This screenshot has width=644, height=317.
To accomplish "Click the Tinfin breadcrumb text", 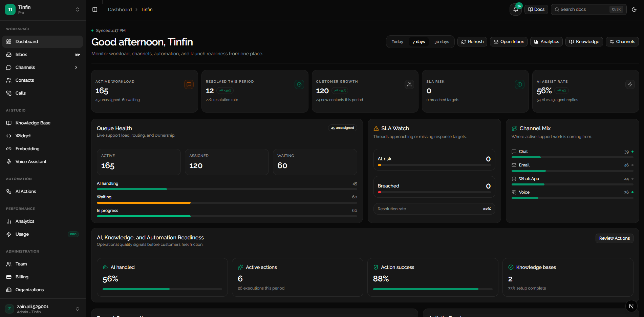I will [147, 9].
